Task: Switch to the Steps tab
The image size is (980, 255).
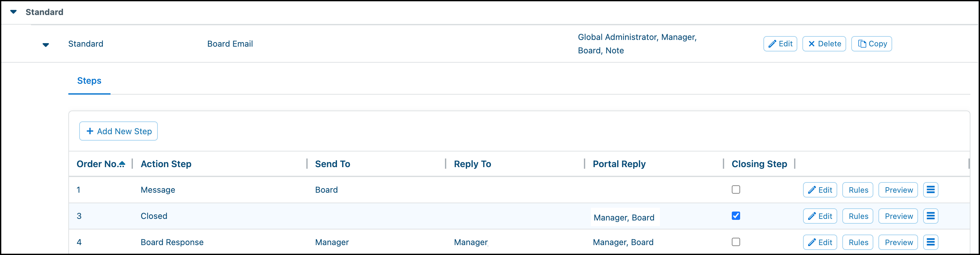Action: (89, 81)
